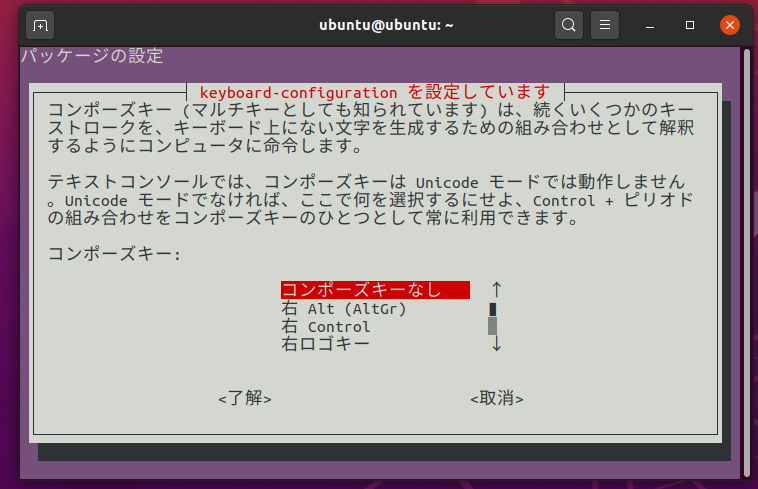Minimize the terminal window
This screenshot has width=758, height=489.
650,25
